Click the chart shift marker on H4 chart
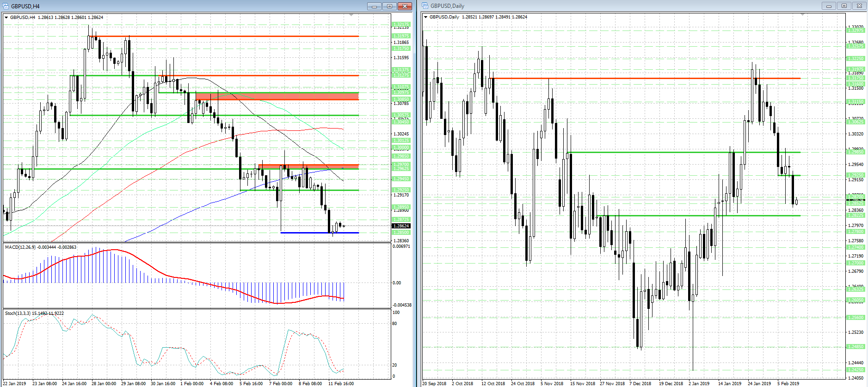Screen dimensions: 868x387 pos(351,15)
